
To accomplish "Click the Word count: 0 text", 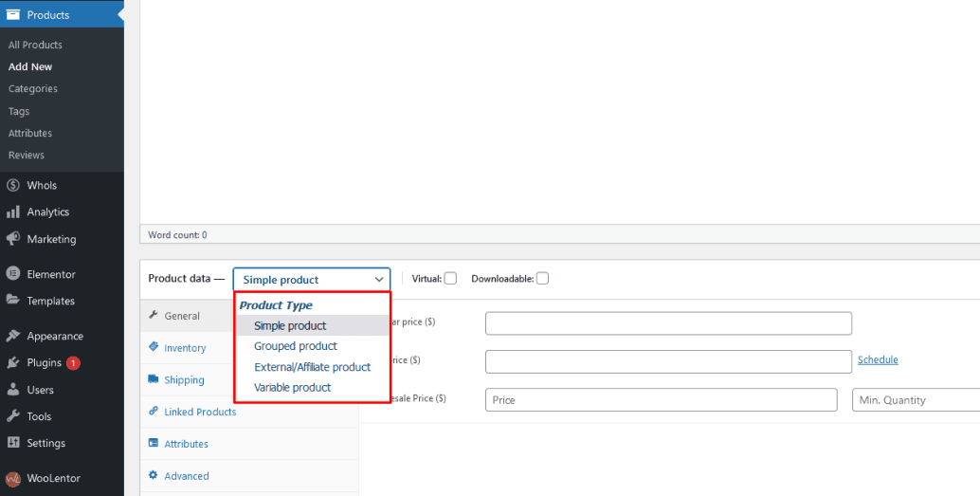I will [177, 235].
